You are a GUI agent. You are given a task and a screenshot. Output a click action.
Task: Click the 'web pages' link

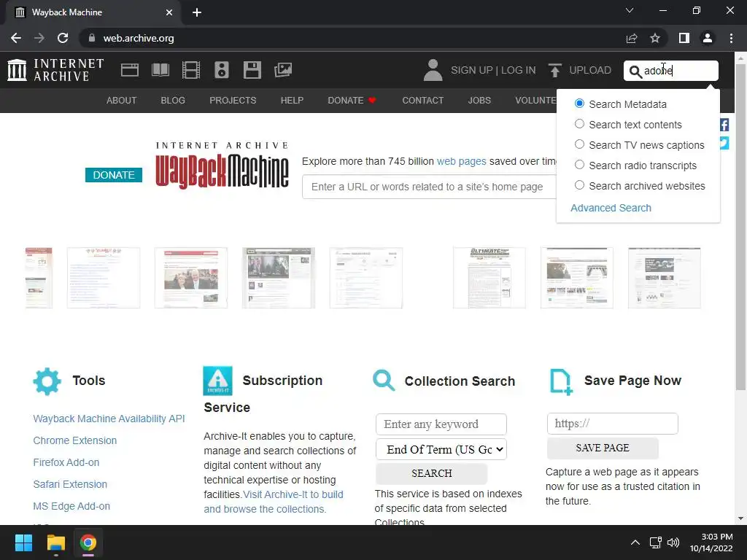[462, 161]
